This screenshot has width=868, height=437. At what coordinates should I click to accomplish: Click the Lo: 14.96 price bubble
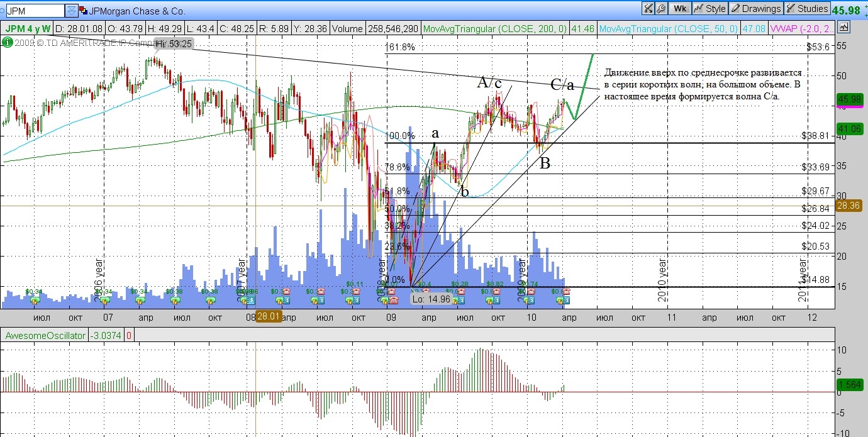(431, 299)
